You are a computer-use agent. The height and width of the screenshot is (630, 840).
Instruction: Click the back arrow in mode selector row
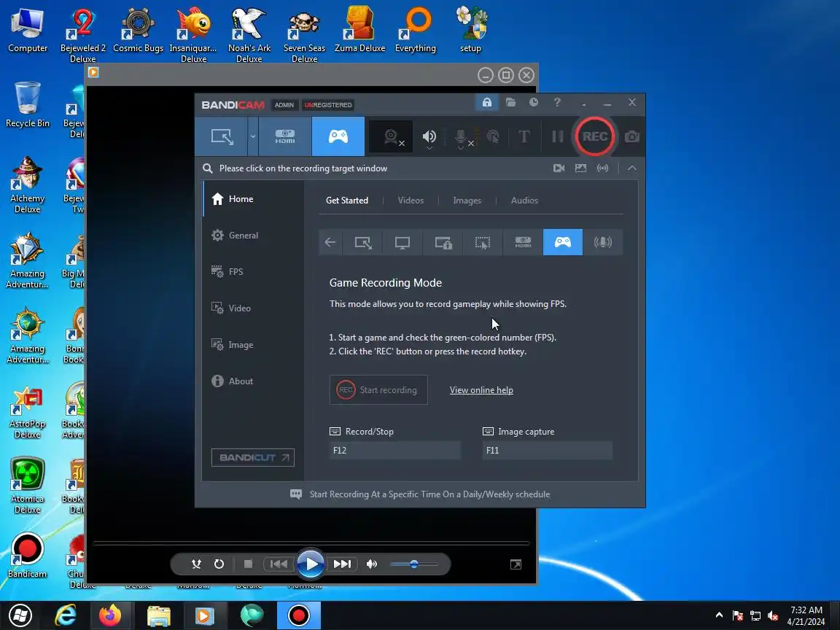[x=330, y=242]
